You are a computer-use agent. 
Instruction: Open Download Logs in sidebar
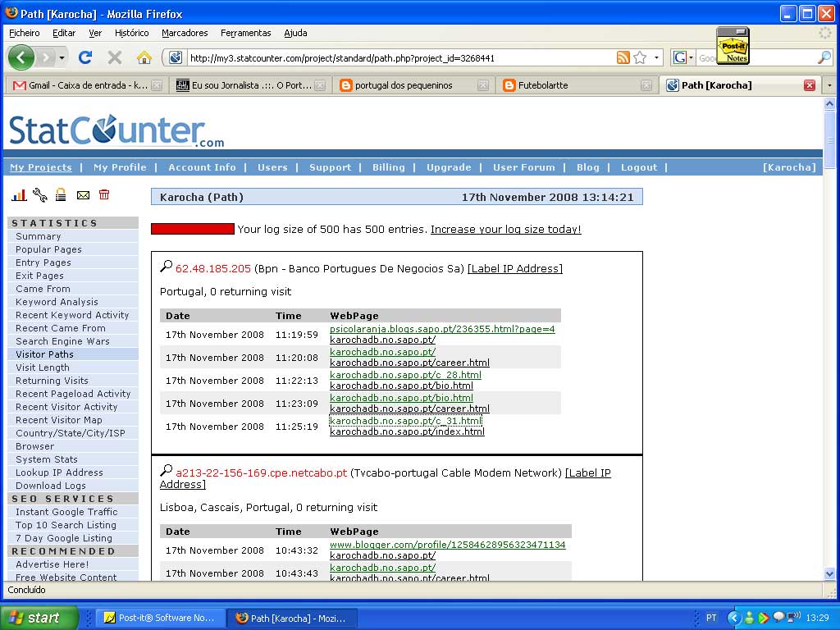[x=50, y=486]
